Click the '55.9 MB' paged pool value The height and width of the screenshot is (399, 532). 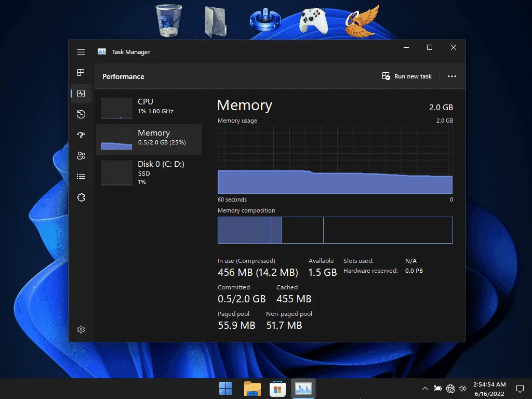point(236,325)
